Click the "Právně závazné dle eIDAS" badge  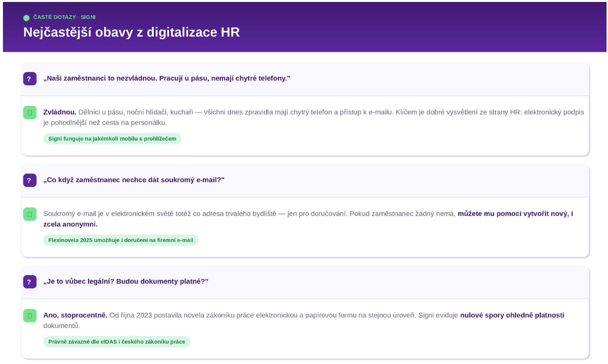point(117,342)
